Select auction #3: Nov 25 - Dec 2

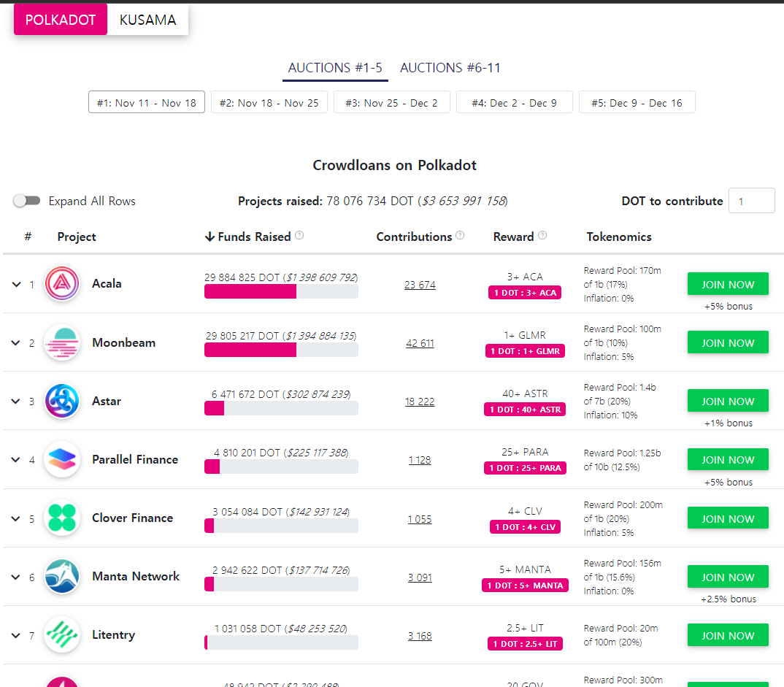[391, 102]
